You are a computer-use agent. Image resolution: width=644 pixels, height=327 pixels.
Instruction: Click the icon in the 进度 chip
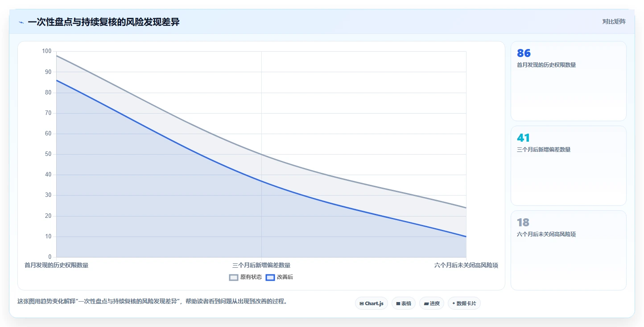[426, 303]
